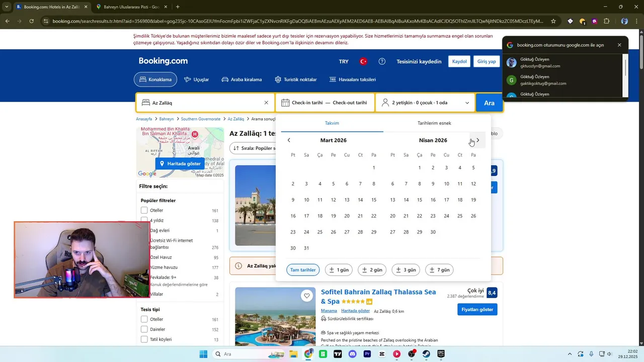Open a new browser tab
This screenshot has width=644, height=362.
[x=178, y=7]
